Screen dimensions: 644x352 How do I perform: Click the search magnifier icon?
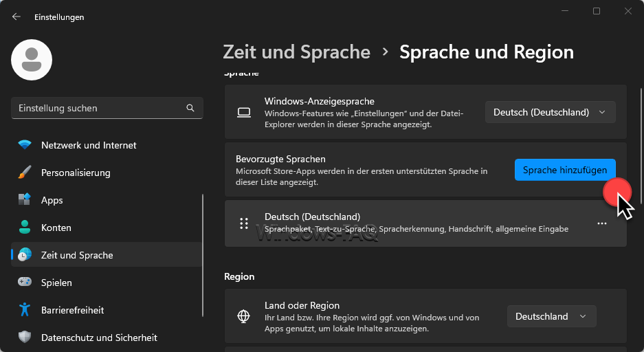190,108
